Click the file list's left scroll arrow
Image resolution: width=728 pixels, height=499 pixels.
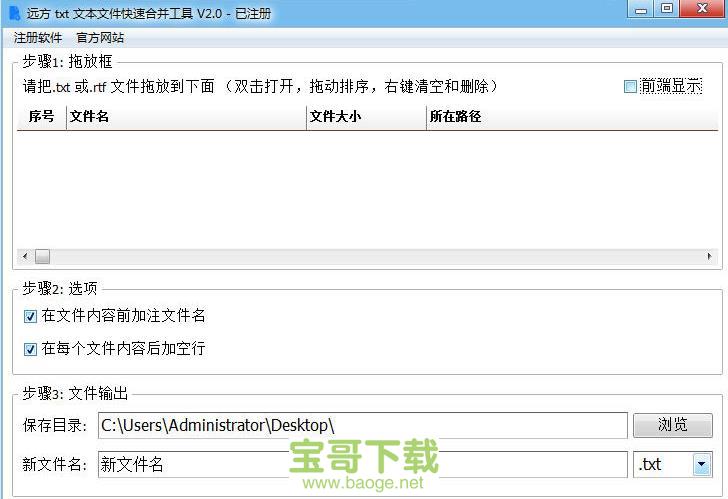pos(25,257)
